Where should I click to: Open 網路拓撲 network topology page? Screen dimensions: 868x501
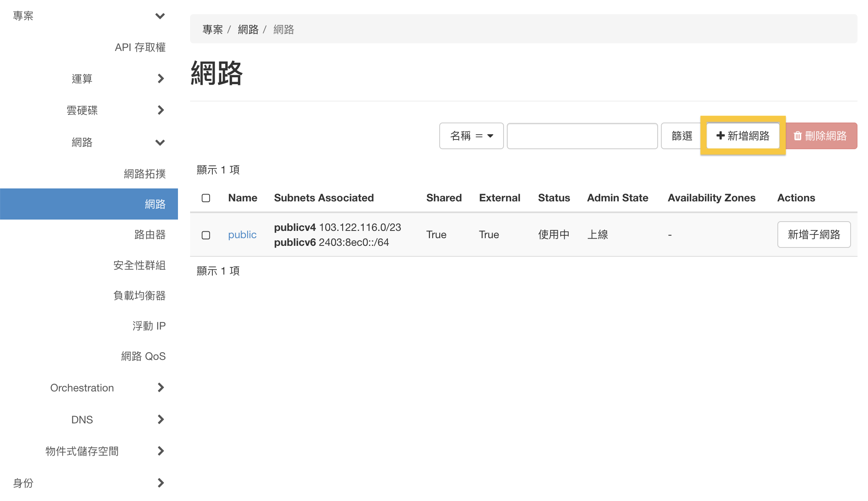click(144, 174)
